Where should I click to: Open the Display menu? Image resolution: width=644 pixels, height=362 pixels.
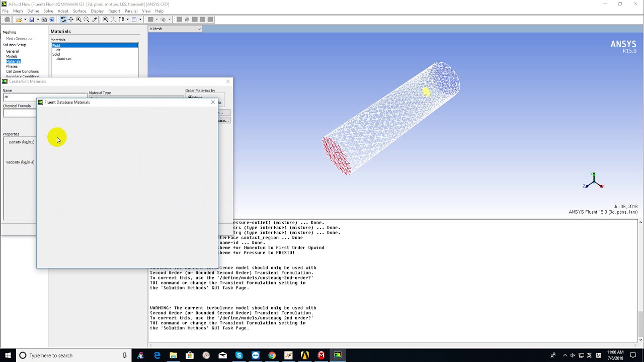tap(97, 11)
